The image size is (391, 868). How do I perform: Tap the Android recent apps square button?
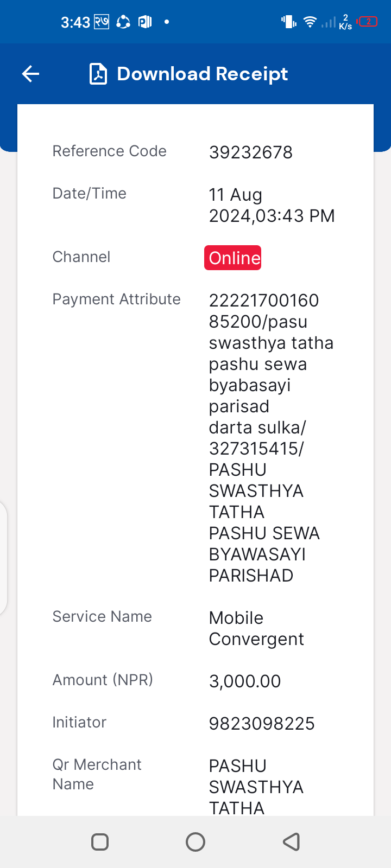coord(100,842)
